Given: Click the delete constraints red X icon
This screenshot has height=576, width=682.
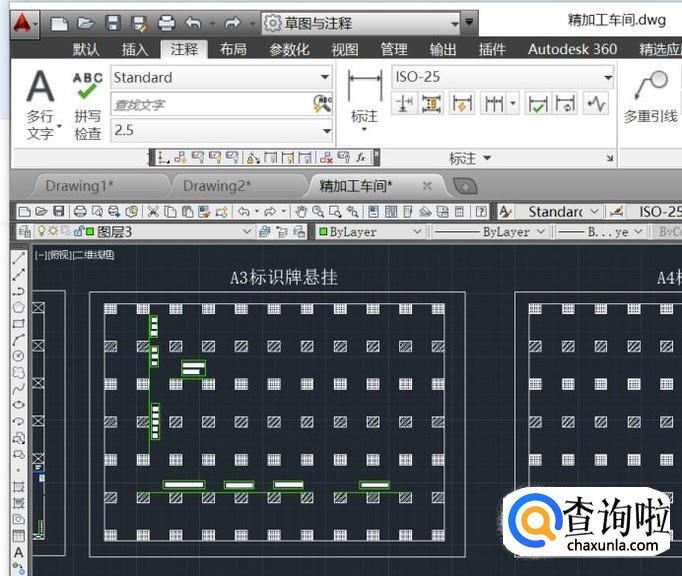Looking at the screenshot, I should tap(326, 157).
